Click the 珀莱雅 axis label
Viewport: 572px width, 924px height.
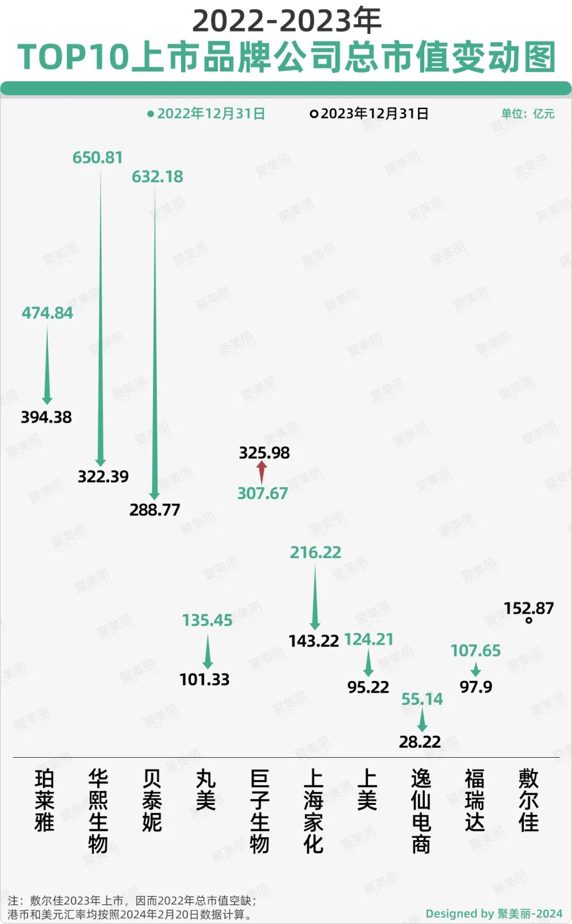pos(44,800)
